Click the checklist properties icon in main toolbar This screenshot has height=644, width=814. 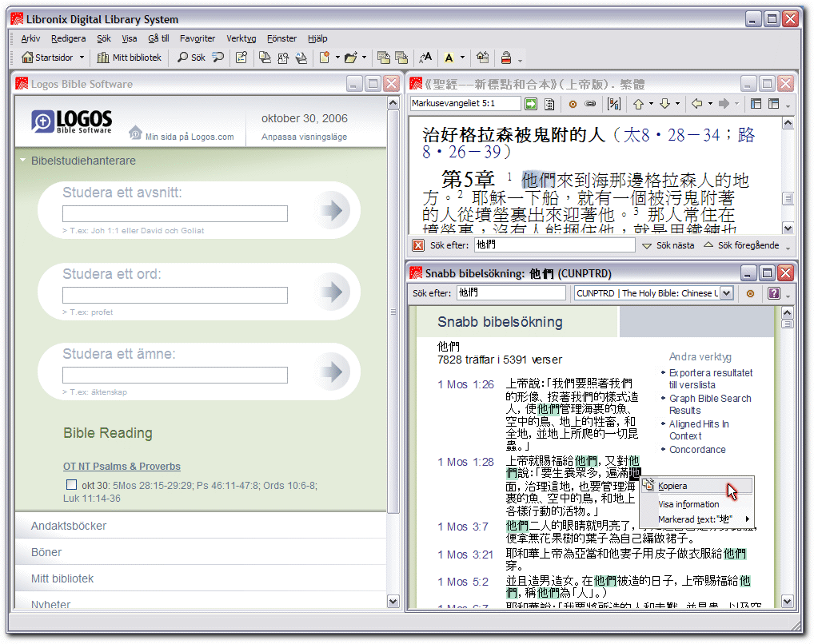pyautogui.click(x=241, y=58)
